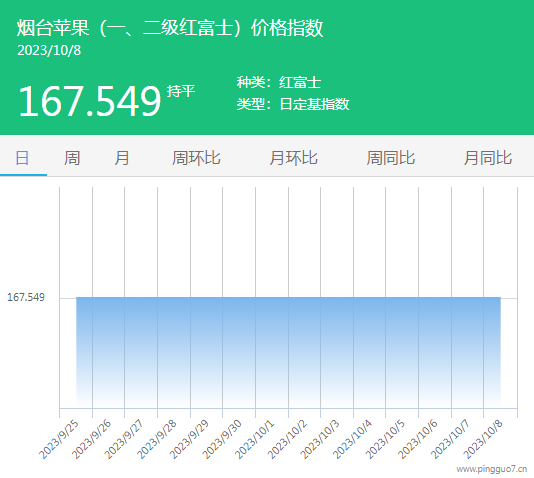534x478 pixels.
Task: Click the 烟台苹果 price index title
Action: pyautogui.click(x=170, y=28)
